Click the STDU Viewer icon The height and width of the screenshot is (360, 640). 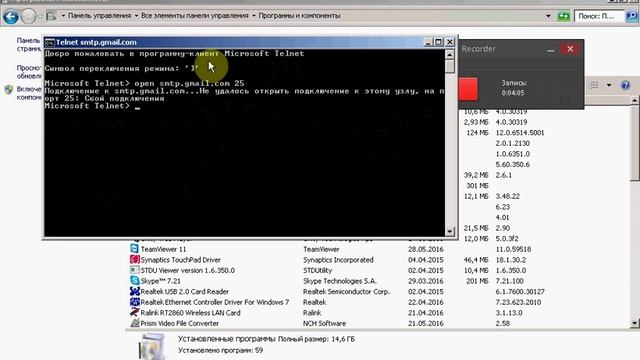[x=134, y=270]
